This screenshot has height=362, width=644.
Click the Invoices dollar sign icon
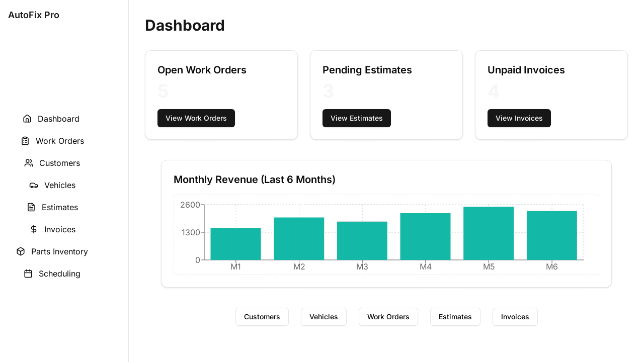(x=34, y=229)
